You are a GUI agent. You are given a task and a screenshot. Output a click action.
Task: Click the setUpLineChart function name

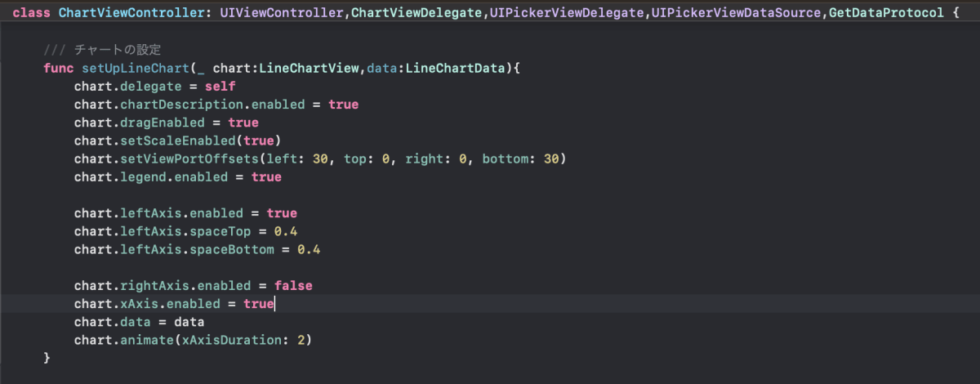point(134,69)
